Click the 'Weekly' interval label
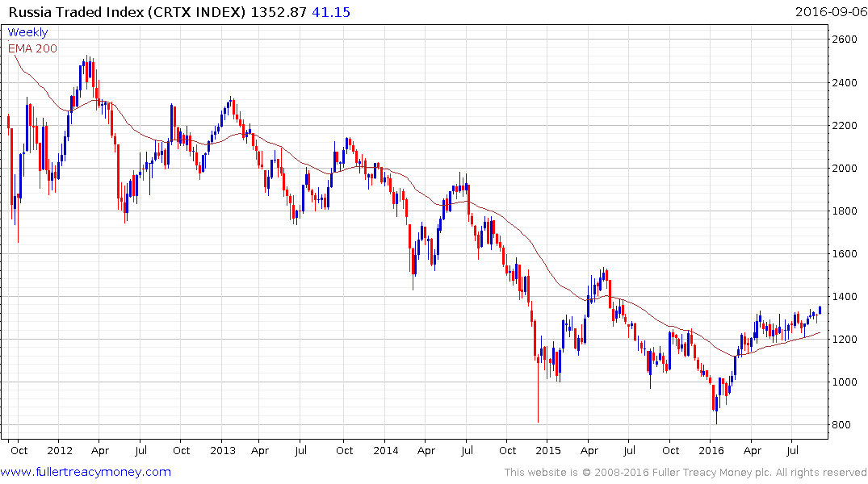Viewport: 868px width, 484px height. click(27, 32)
